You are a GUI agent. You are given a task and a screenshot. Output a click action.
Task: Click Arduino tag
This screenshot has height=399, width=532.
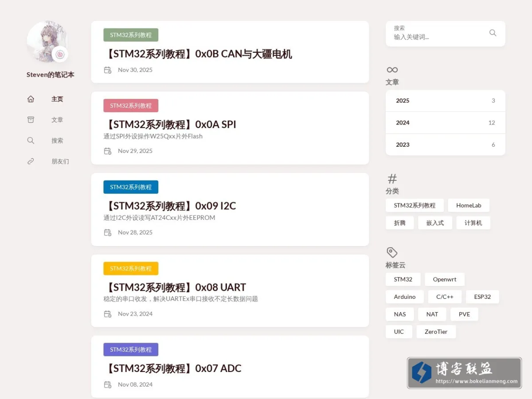pyautogui.click(x=405, y=297)
